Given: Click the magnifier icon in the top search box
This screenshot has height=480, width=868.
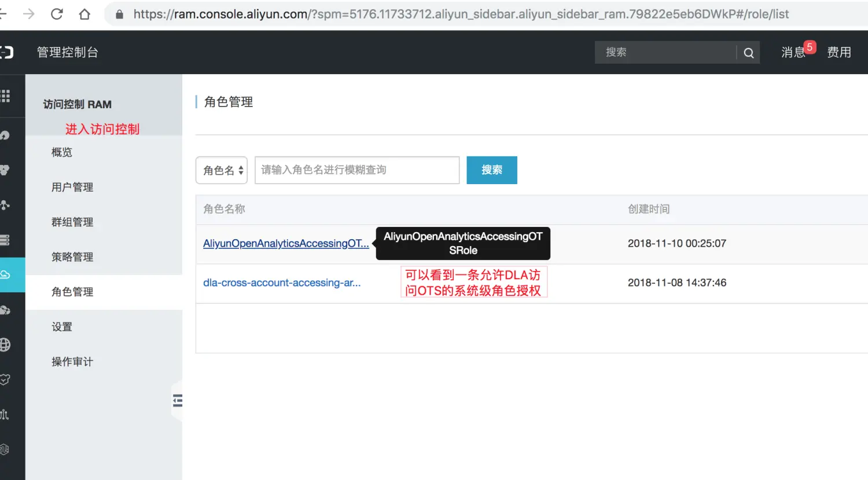Looking at the screenshot, I should pyautogui.click(x=749, y=53).
